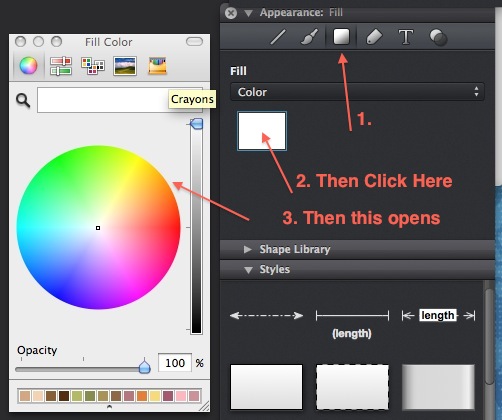This screenshot has width=502, height=420.
Task: Expand the Shape Library section
Action: 247,249
